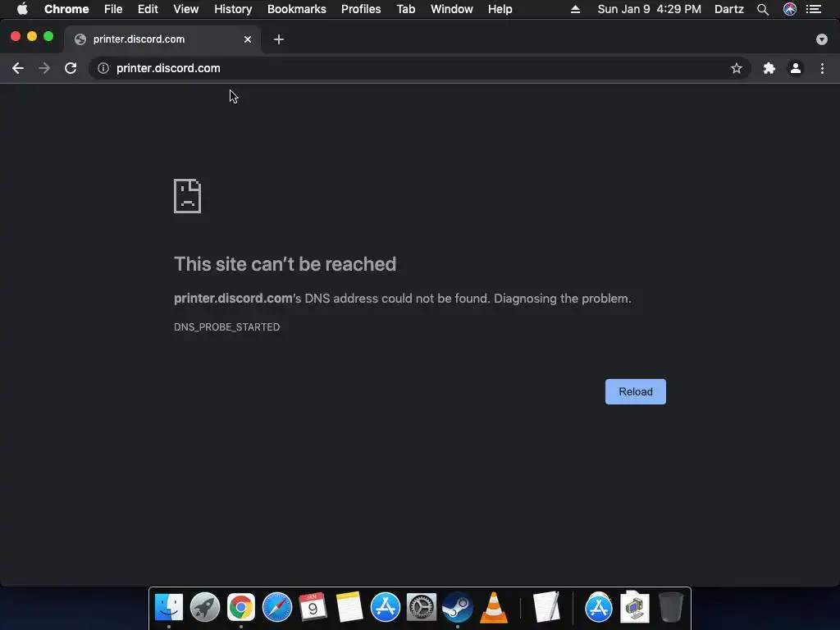Click the blue Reload button
Screen dimensions: 840x630
click(x=636, y=391)
